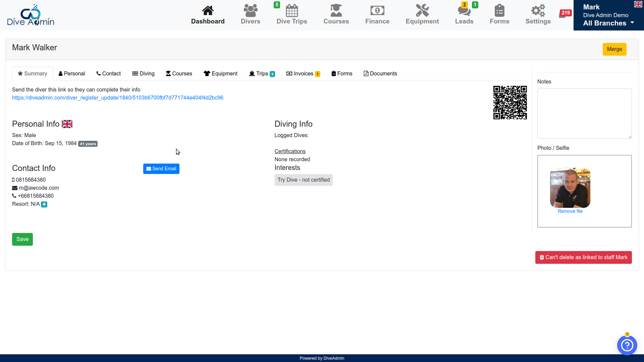The image size is (644, 362).
Task: Switch to the Personal tab
Action: point(71,74)
